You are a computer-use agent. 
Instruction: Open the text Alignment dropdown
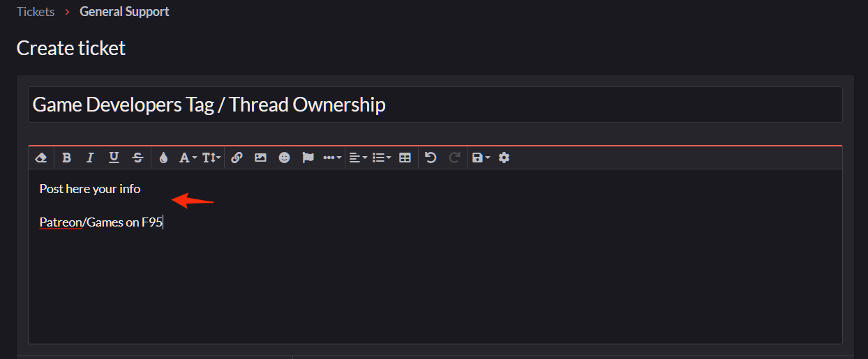coord(358,158)
